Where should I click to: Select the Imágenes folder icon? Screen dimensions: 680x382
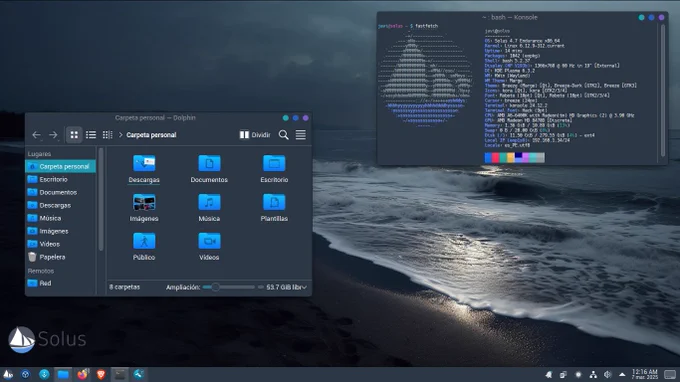pyautogui.click(x=144, y=202)
